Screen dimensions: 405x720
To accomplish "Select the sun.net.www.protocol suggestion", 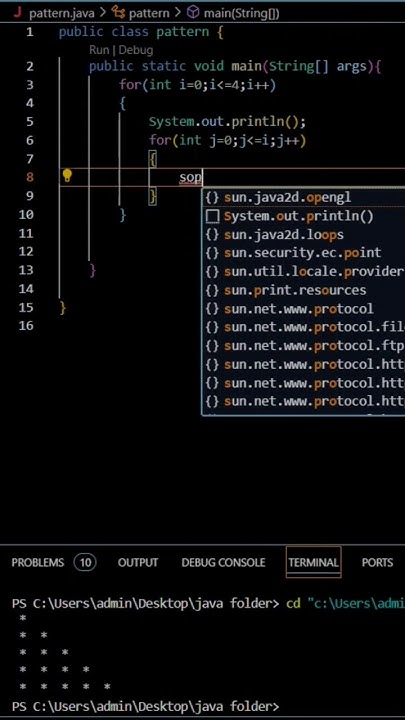I will click(304, 309).
